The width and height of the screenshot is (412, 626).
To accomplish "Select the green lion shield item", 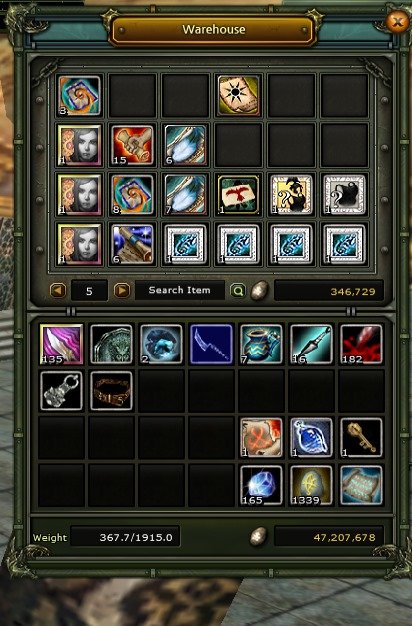I will 111,344.
